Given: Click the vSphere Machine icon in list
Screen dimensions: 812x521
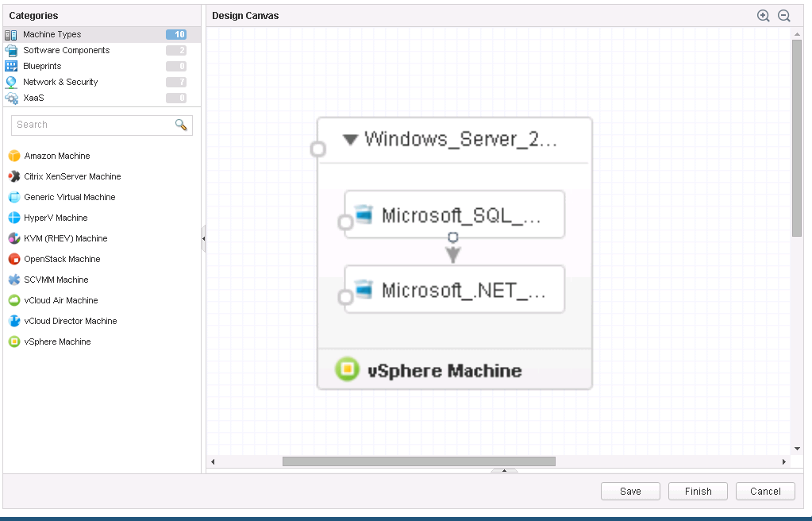Looking at the screenshot, I should tap(14, 342).
